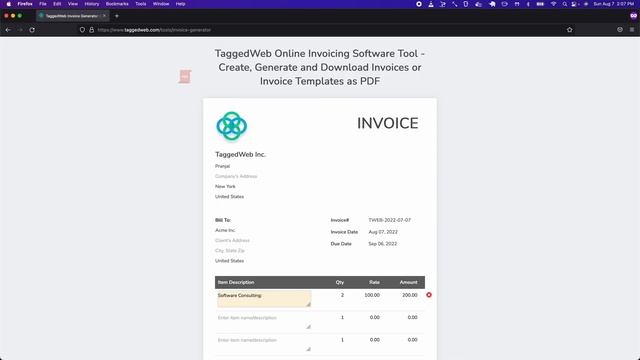Go back in browser history
The image size is (640, 360).
click(x=8, y=30)
